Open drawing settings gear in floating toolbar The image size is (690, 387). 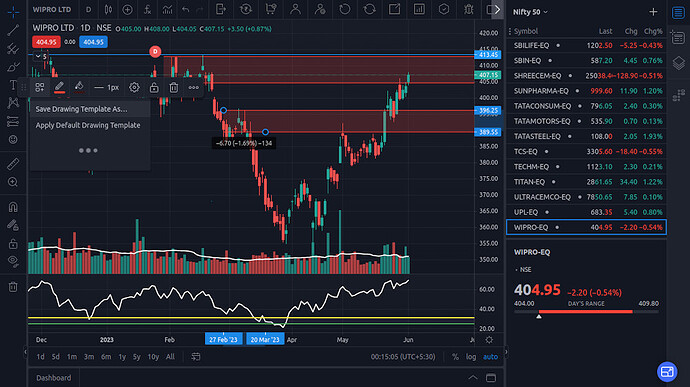click(x=134, y=88)
